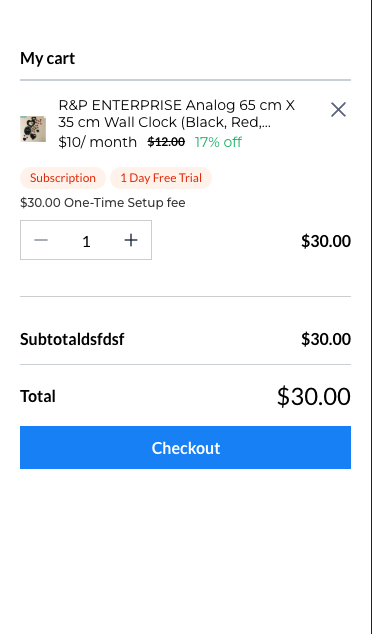372x634 pixels.
Task: Click the One-Time Setup fee text
Action: coord(103,203)
